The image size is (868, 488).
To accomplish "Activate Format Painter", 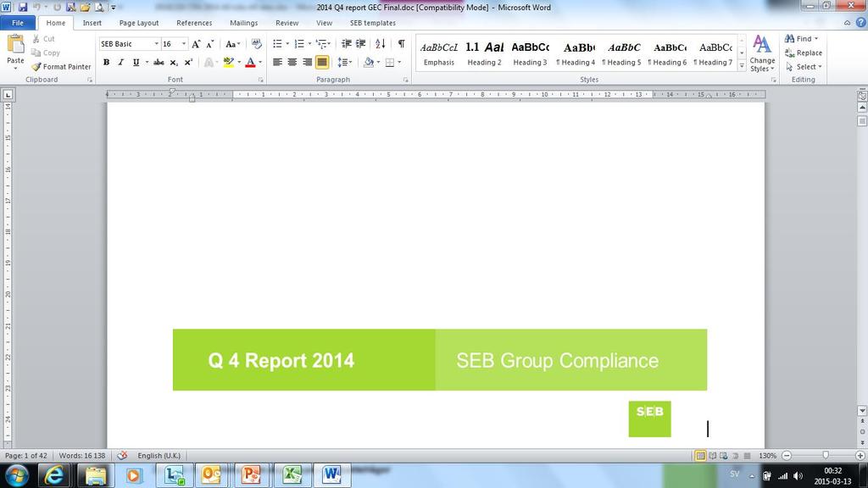I will pyautogui.click(x=61, y=66).
